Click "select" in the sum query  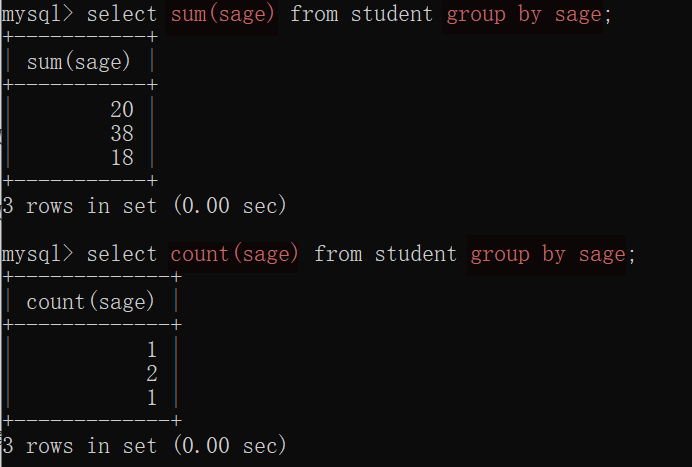122,15
